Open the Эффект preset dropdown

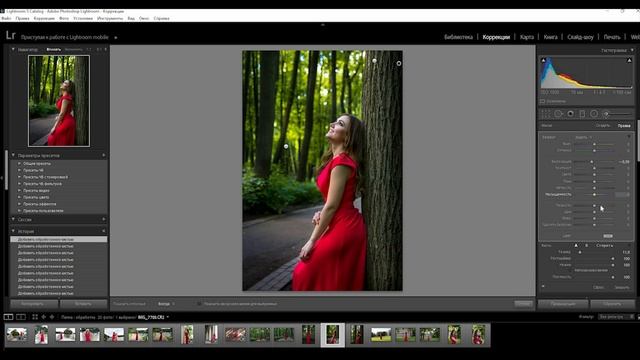click(583, 138)
